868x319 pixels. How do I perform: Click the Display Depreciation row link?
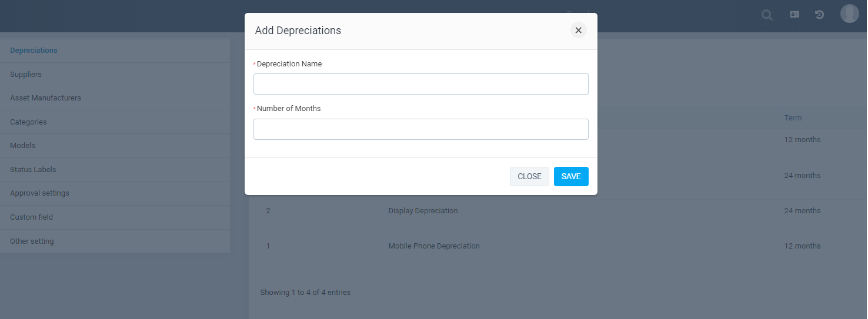[x=423, y=211]
